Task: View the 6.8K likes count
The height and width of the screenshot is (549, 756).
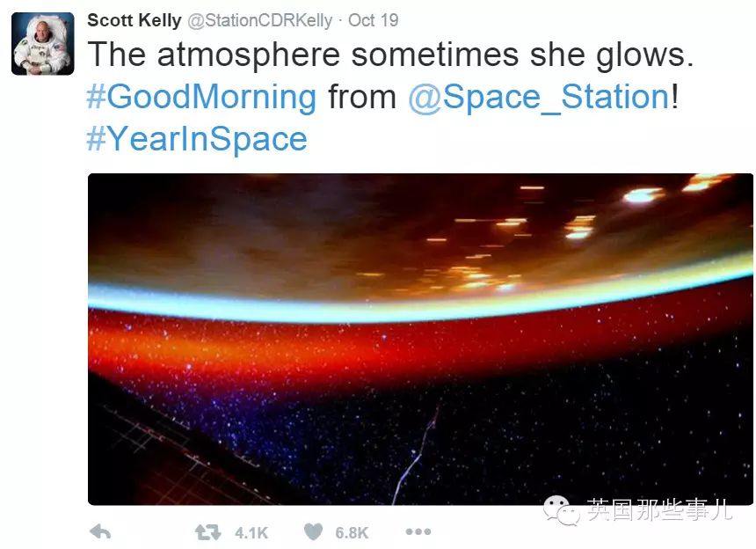Action: (352, 533)
